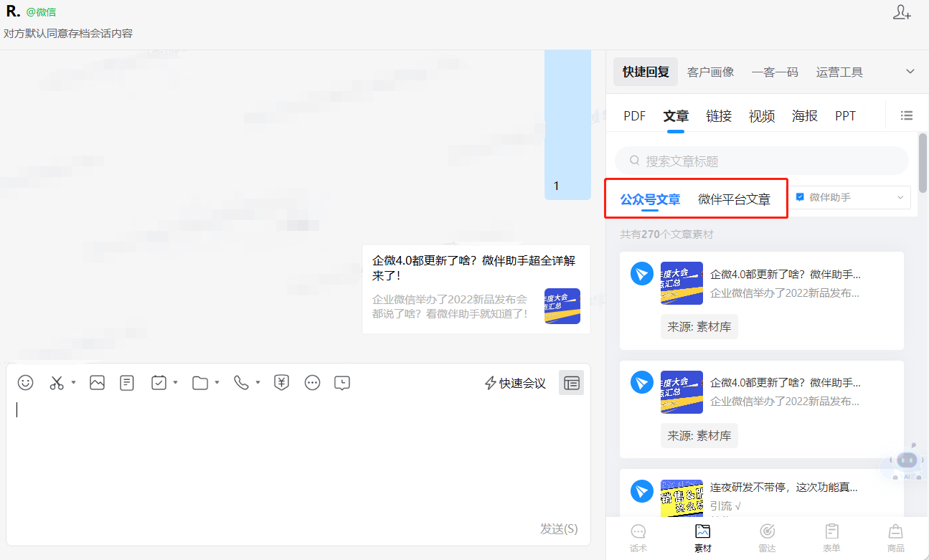Click thumbnail of second article card
This screenshot has width=929, height=560.
(682, 392)
